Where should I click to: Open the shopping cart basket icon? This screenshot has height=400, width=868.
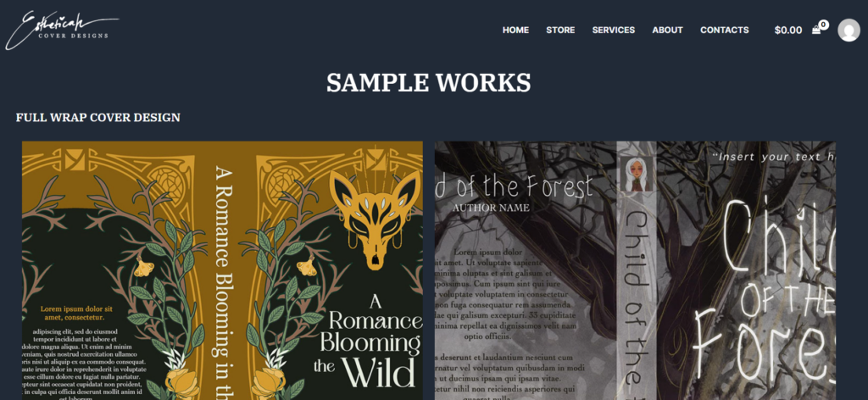[x=816, y=30]
